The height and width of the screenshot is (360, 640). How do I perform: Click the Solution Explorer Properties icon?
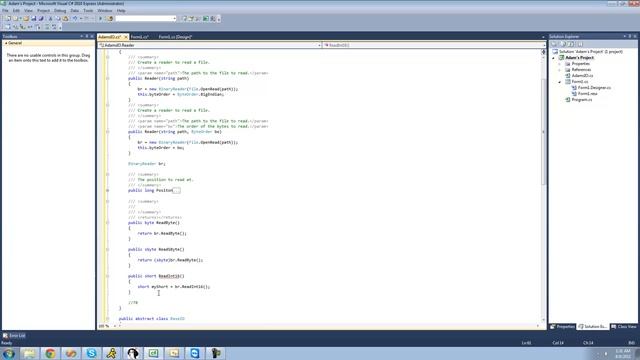(554, 44)
